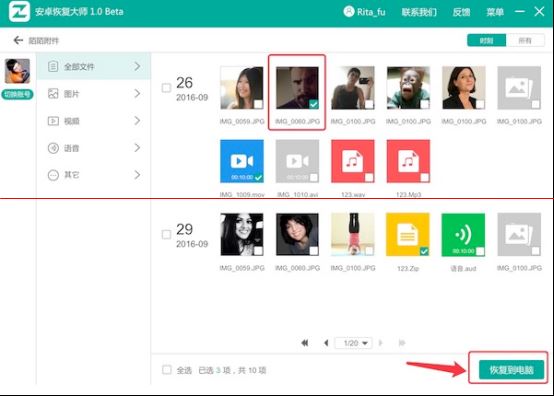This screenshot has height=396, width=554.
Task: Click the 其它 ellipsis icon in sidebar
Action: [53, 175]
